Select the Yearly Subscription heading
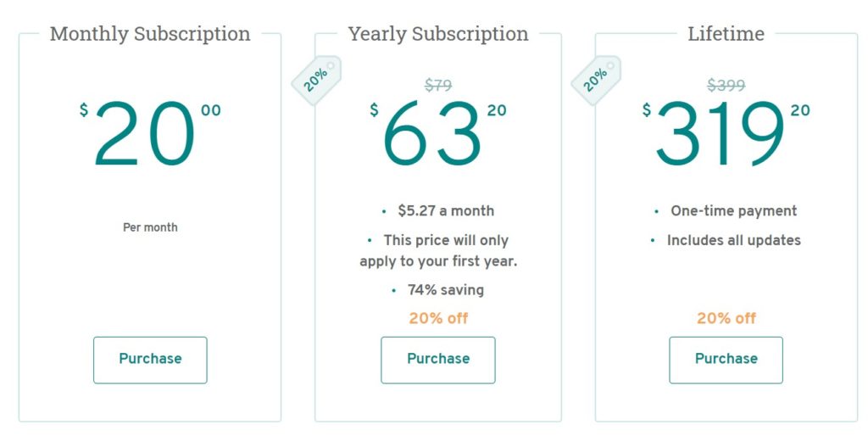The height and width of the screenshot is (436, 868). tap(438, 34)
